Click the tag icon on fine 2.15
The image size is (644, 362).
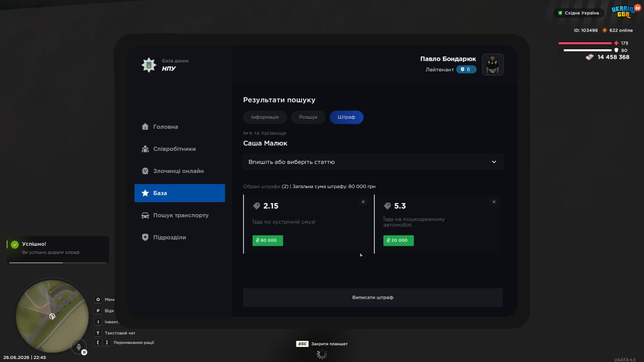coord(257,206)
